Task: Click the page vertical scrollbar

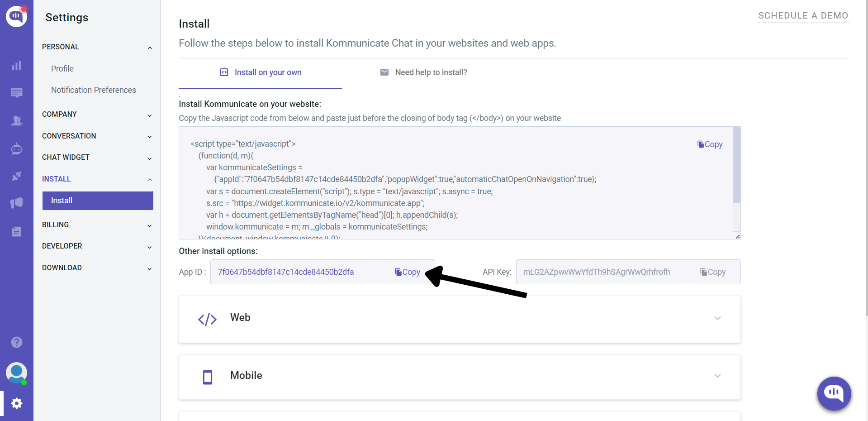Action: coord(866,158)
